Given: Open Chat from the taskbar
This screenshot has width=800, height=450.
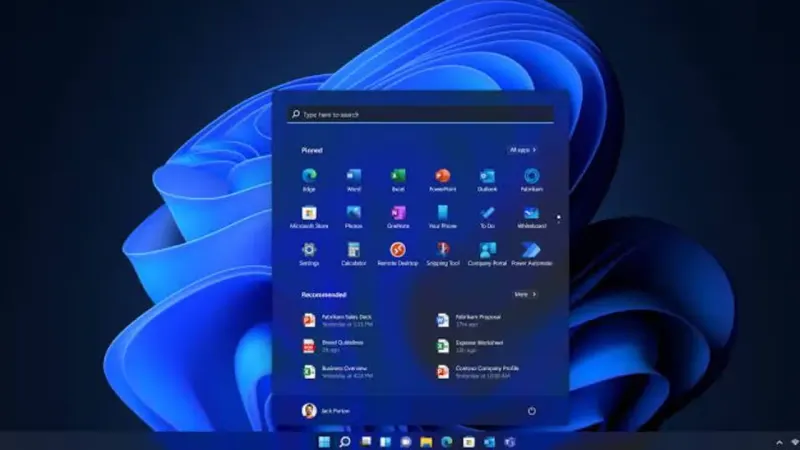Looking at the screenshot, I should point(406,442).
